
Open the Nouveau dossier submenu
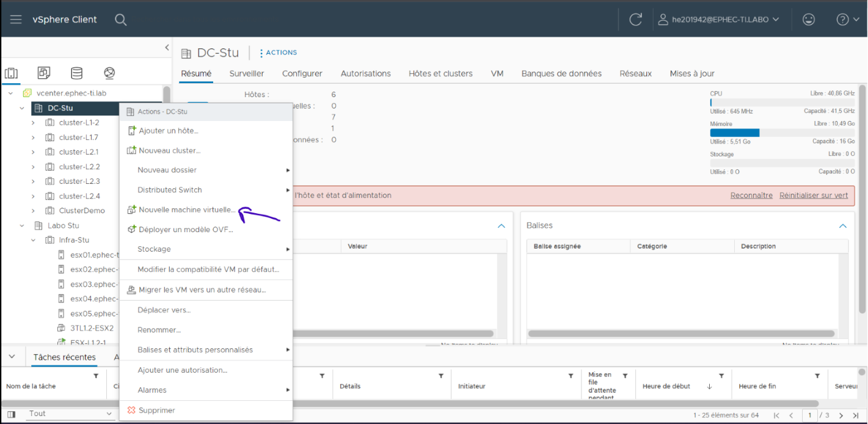point(206,170)
